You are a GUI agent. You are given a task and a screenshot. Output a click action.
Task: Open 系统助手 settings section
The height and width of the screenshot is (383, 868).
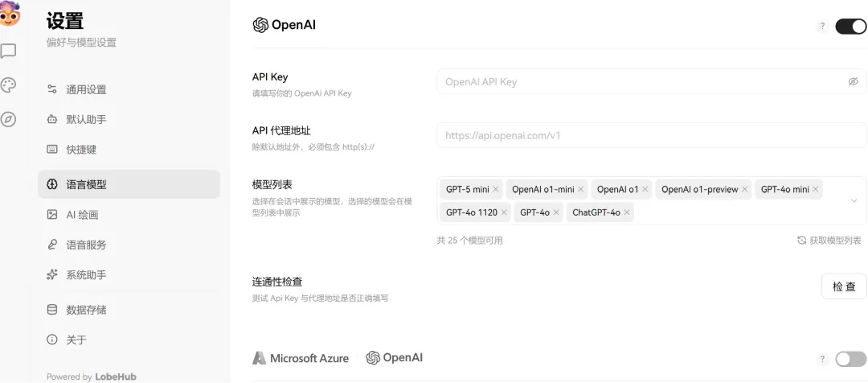[x=129, y=274]
